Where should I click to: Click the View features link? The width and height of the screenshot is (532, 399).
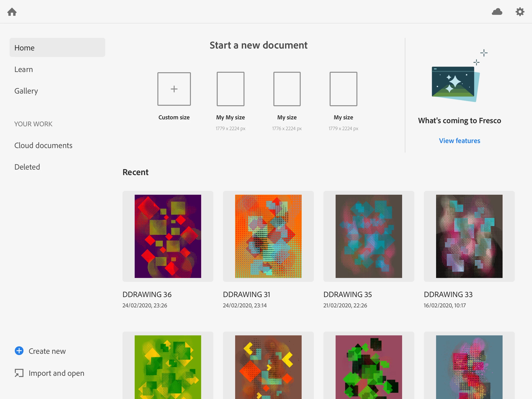pyautogui.click(x=459, y=141)
